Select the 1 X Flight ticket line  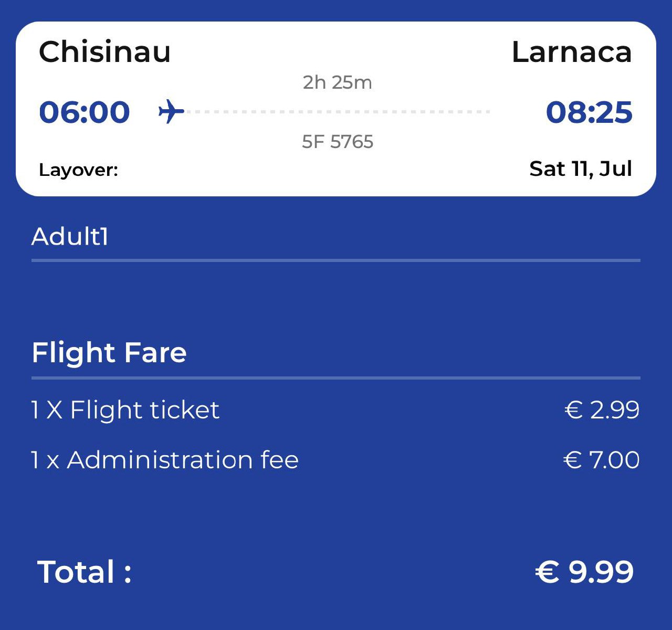125,410
